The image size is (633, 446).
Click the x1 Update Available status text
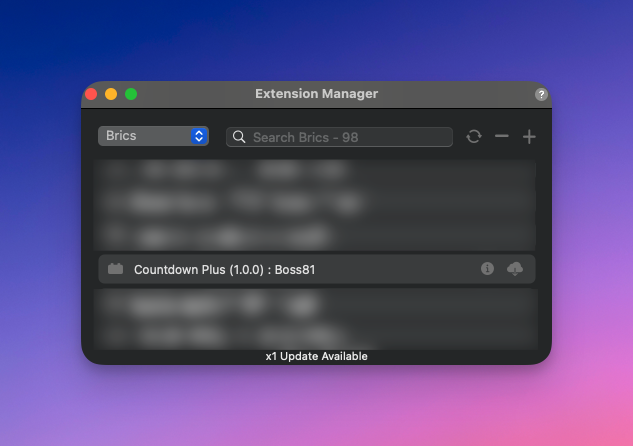coord(316,356)
